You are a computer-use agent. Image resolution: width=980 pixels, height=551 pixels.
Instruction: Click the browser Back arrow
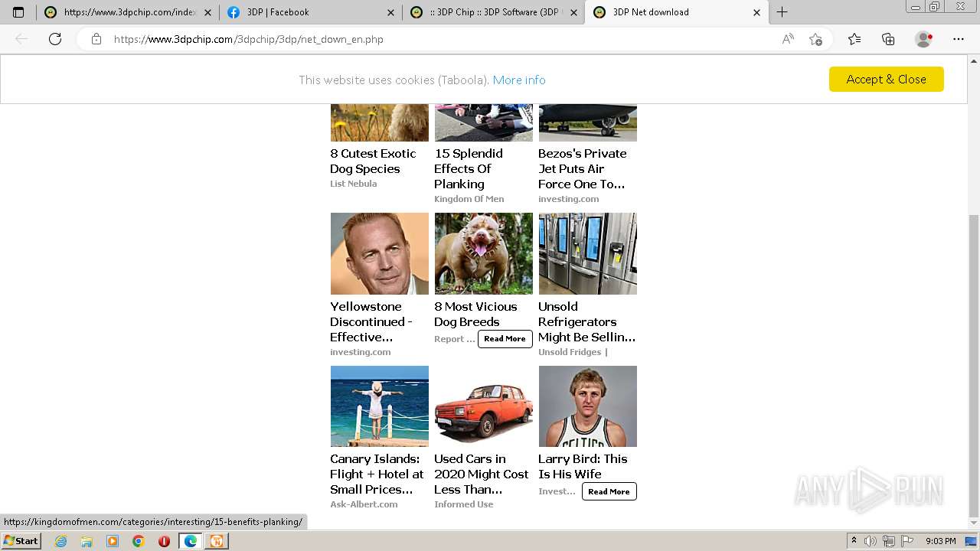tap(21, 39)
